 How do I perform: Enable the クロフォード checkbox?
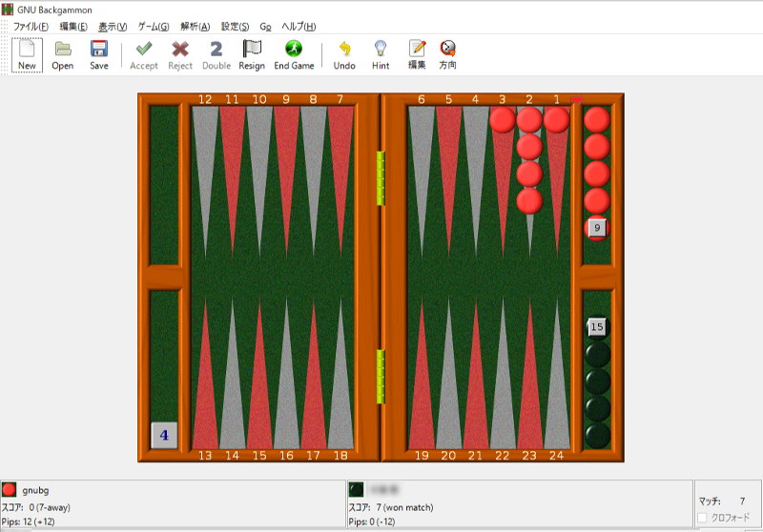(703, 518)
